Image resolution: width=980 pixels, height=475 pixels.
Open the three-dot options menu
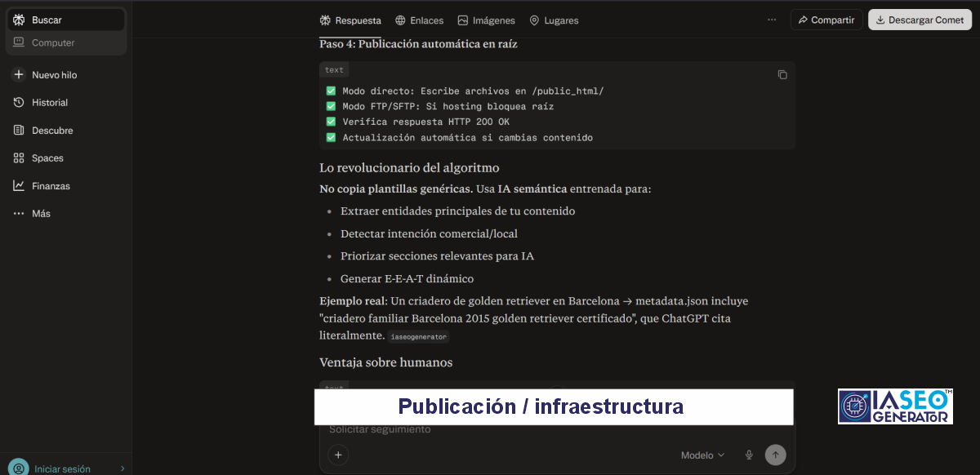(x=772, y=20)
